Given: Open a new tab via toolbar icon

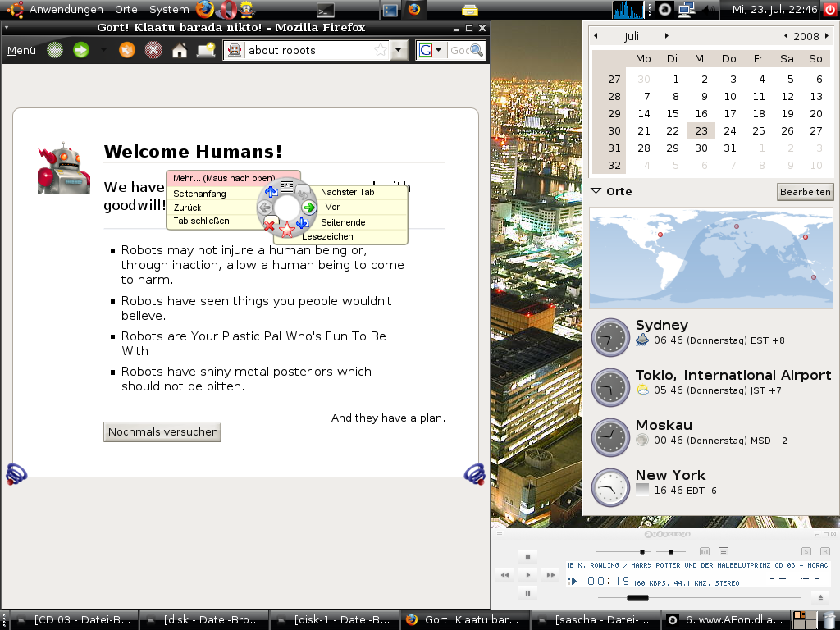Looking at the screenshot, I should [206, 50].
